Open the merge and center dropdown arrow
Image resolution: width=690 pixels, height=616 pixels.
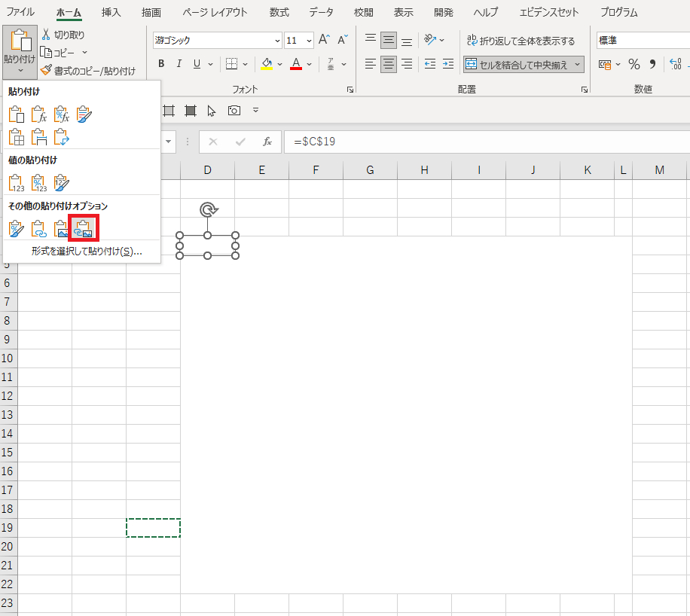tap(578, 64)
